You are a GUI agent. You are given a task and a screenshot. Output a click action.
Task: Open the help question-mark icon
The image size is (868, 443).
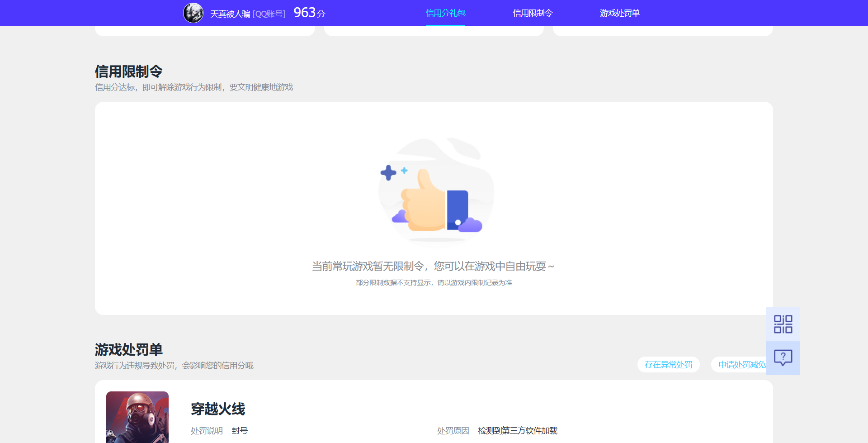coord(783,358)
